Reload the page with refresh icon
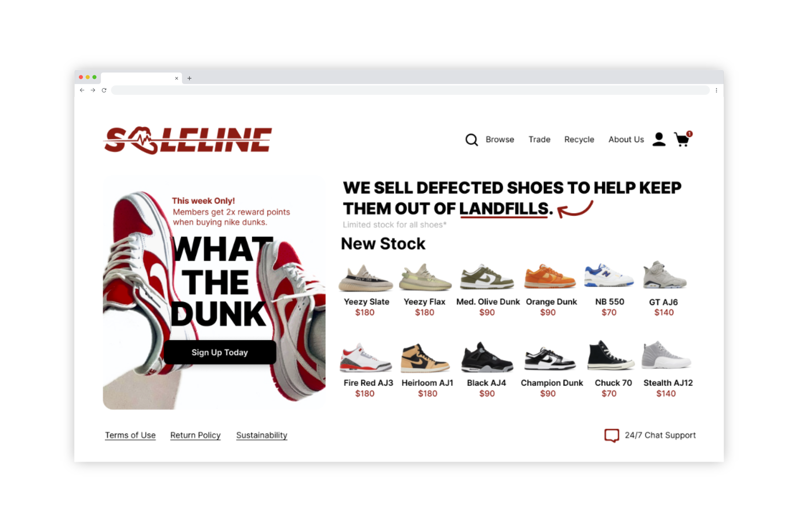 pos(104,90)
